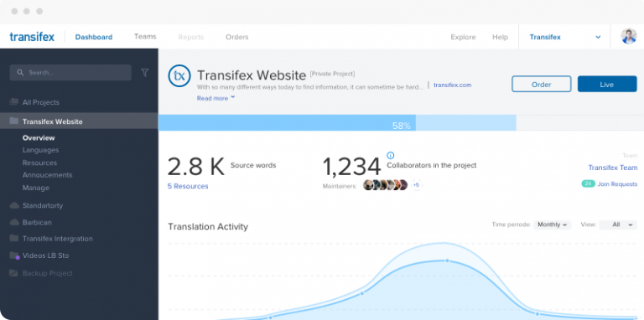Viewport: 644px width, 320px height.
Task: Click the Order button
Action: (x=542, y=84)
